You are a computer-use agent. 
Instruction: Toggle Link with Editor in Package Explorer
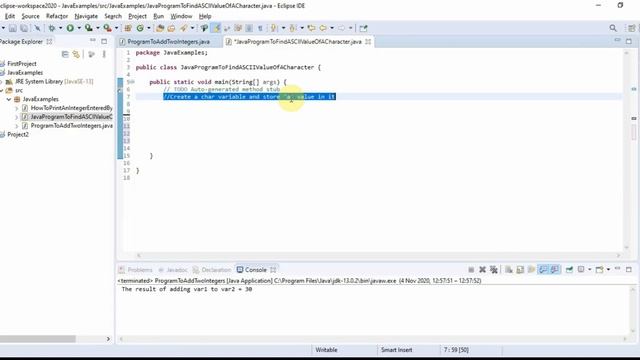[76, 54]
